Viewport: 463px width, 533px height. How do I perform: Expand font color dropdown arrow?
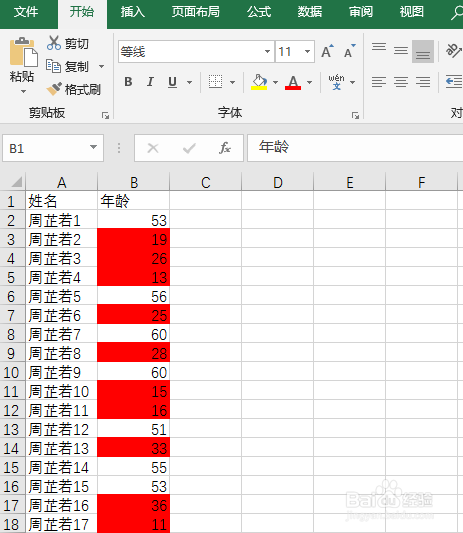pos(309,83)
